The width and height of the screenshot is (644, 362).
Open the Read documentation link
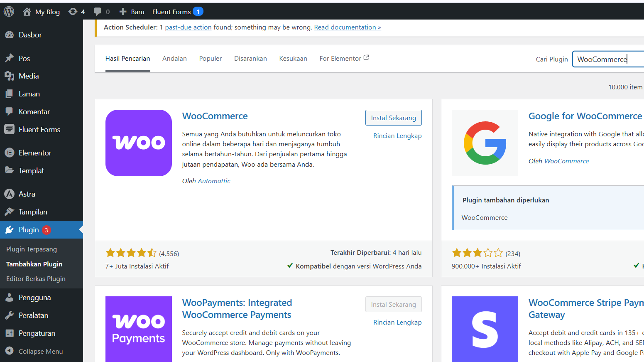pyautogui.click(x=347, y=27)
